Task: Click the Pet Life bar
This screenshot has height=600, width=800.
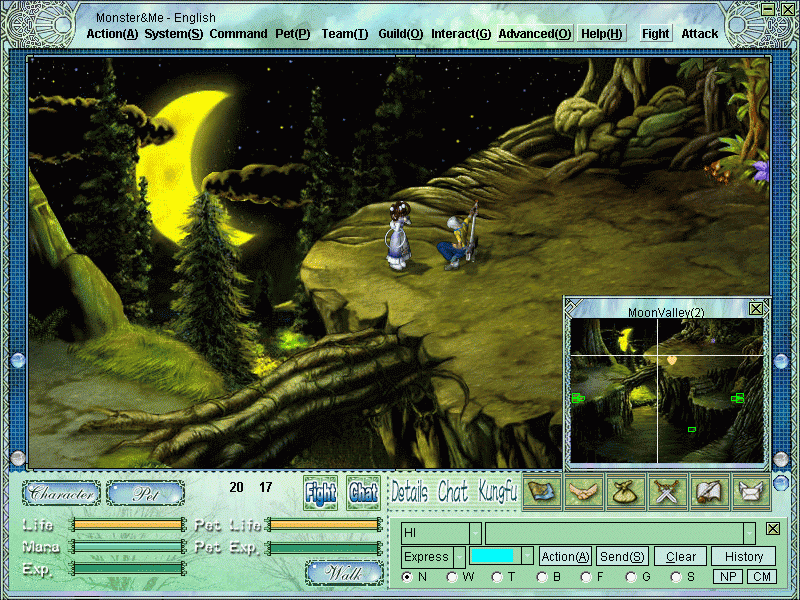Action: tap(324, 524)
